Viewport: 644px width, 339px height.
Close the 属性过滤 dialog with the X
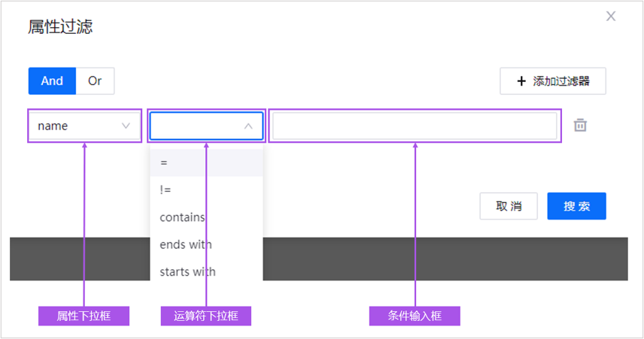tap(611, 17)
